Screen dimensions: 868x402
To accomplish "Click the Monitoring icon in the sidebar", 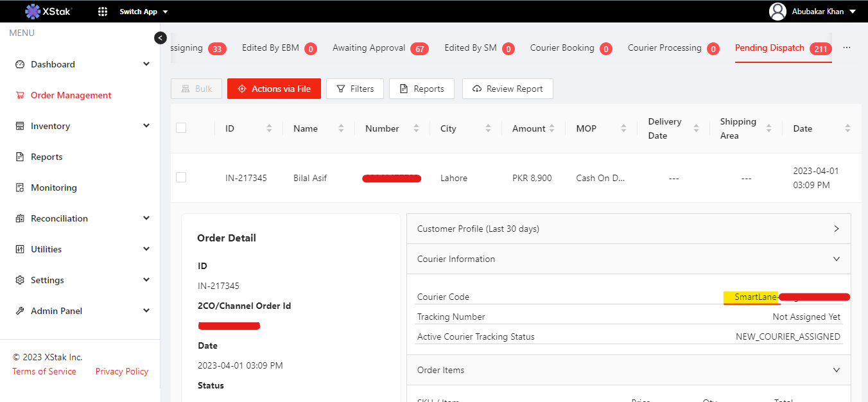I will pyautogui.click(x=19, y=188).
